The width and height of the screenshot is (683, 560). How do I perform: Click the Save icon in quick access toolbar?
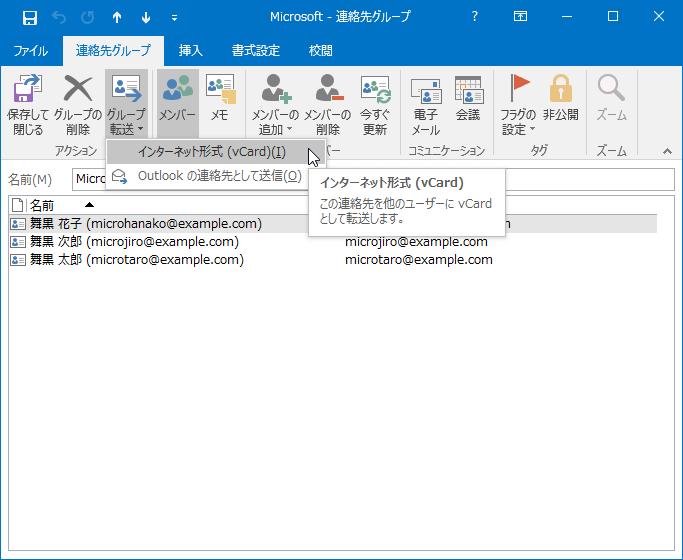tap(30, 17)
